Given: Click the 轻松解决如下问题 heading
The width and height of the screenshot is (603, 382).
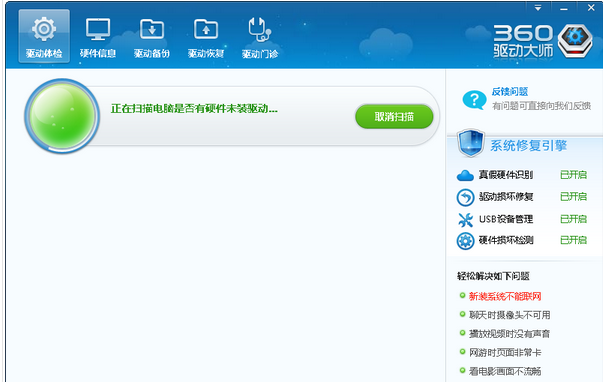Looking at the screenshot, I should click(x=493, y=276).
